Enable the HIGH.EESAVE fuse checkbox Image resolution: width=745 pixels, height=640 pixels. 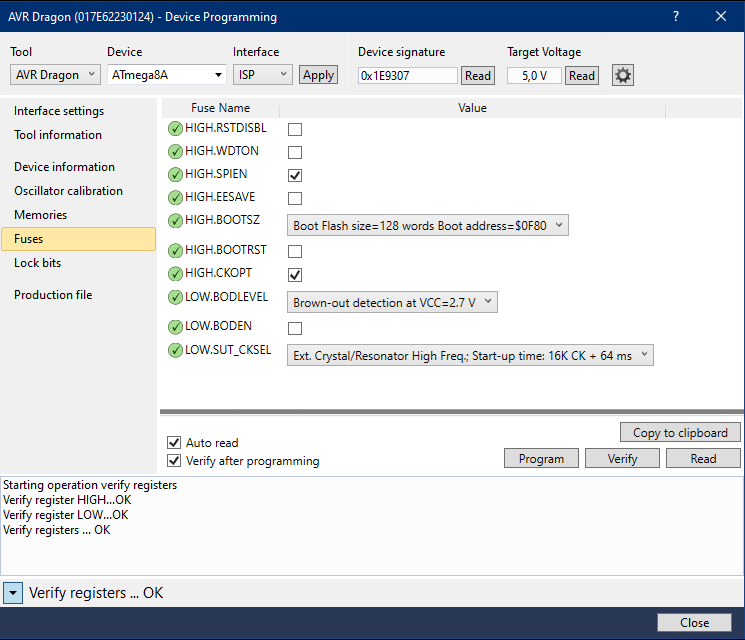pos(295,198)
